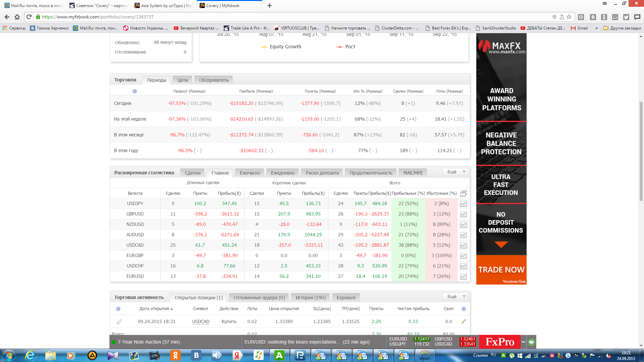Viewport: 644px width, 362px height.
Task: Switch to Цели tab
Action: (x=182, y=80)
